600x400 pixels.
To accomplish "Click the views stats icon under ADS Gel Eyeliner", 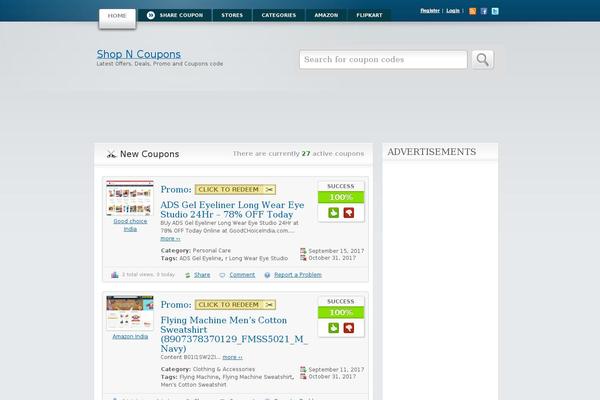I will 114,275.
